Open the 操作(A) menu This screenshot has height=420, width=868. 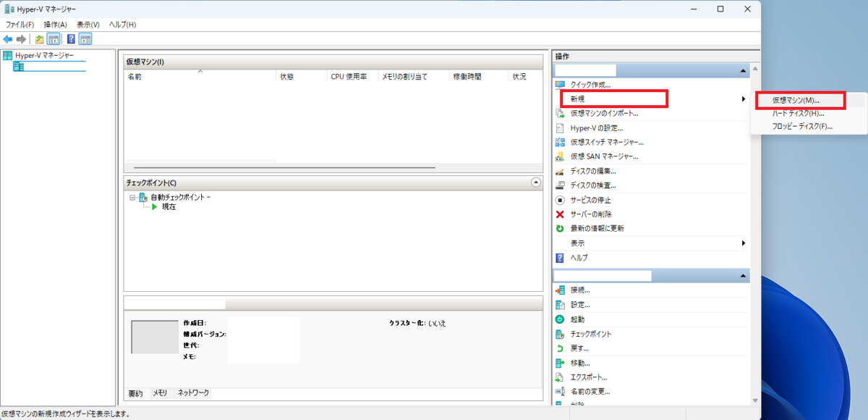55,25
